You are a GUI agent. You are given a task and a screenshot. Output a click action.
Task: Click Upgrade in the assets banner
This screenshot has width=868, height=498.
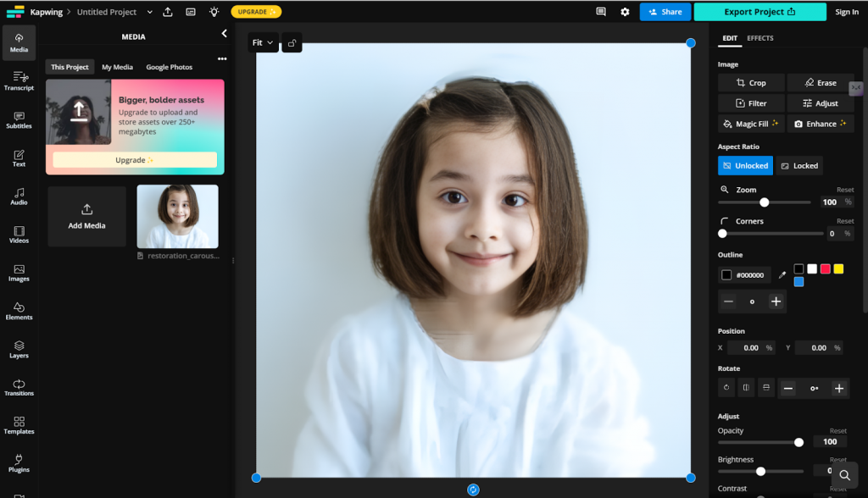click(135, 160)
